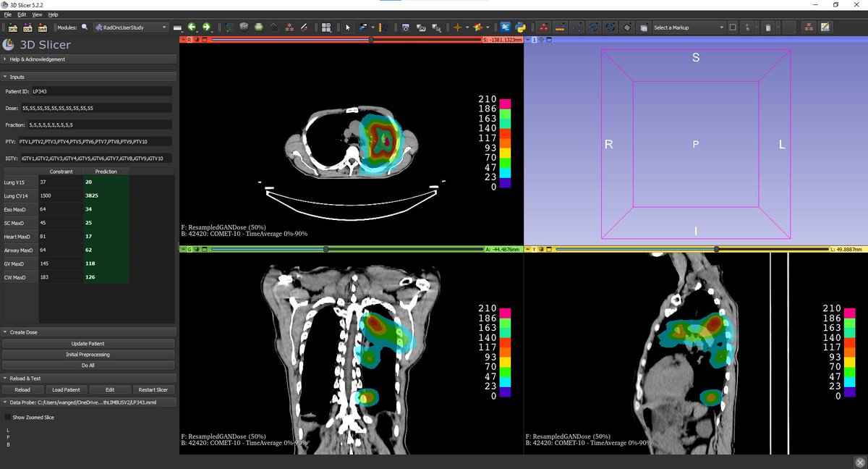Screen dimensions: 868x469
Task: Click the Reload button
Action: tap(22, 389)
